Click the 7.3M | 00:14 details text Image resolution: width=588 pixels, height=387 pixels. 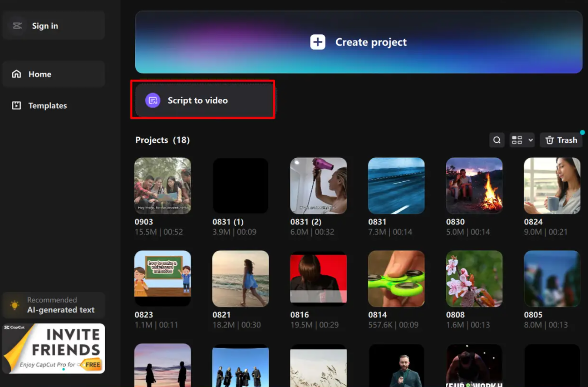(x=390, y=232)
